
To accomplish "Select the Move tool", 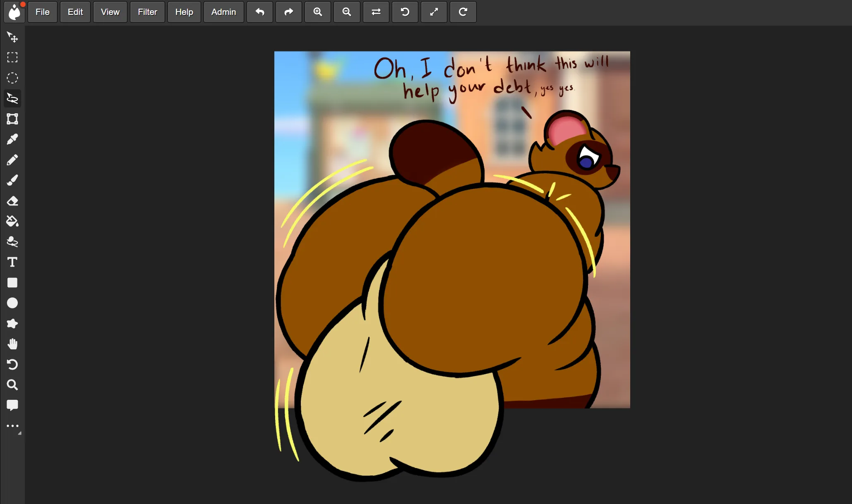I will tap(12, 37).
